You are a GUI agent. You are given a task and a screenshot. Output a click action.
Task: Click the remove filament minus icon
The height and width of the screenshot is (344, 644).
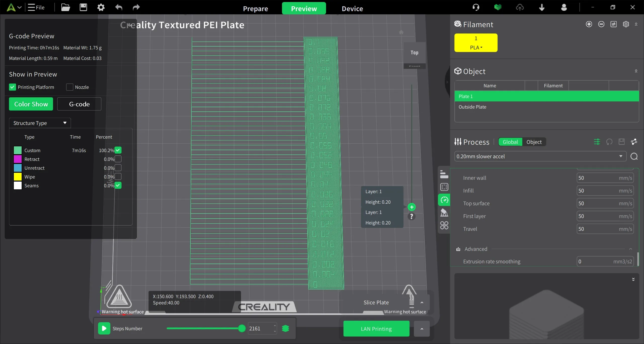[x=601, y=24]
